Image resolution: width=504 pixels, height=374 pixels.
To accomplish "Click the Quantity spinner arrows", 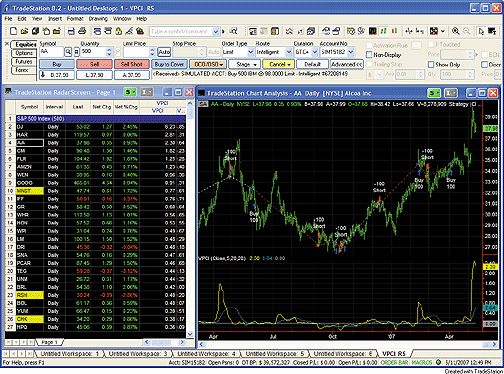I will click(109, 52).
